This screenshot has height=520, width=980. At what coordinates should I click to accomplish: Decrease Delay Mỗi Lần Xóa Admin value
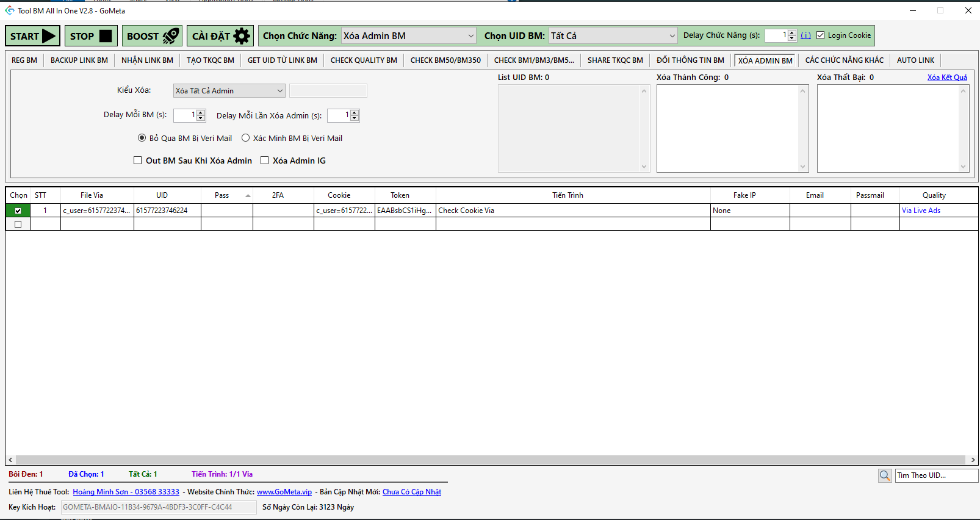[x=355, y=118]
